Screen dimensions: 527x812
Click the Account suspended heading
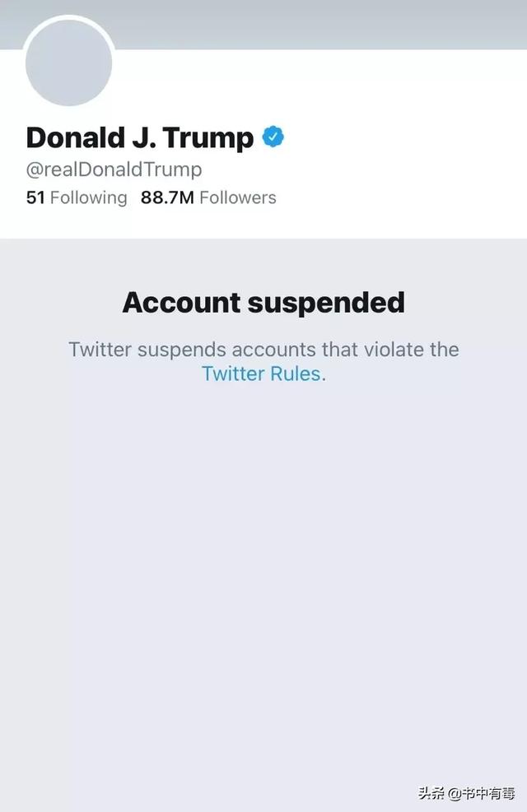(263, 303)
